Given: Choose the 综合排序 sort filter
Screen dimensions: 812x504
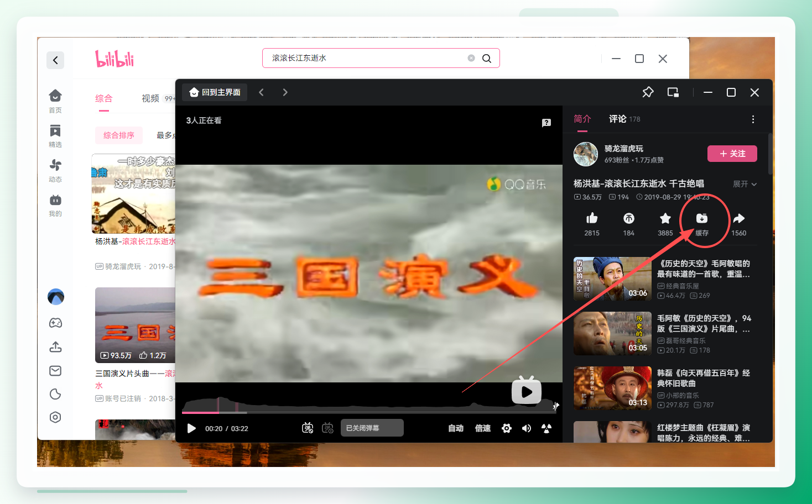Looking at the screenshot, I should 119,135.
